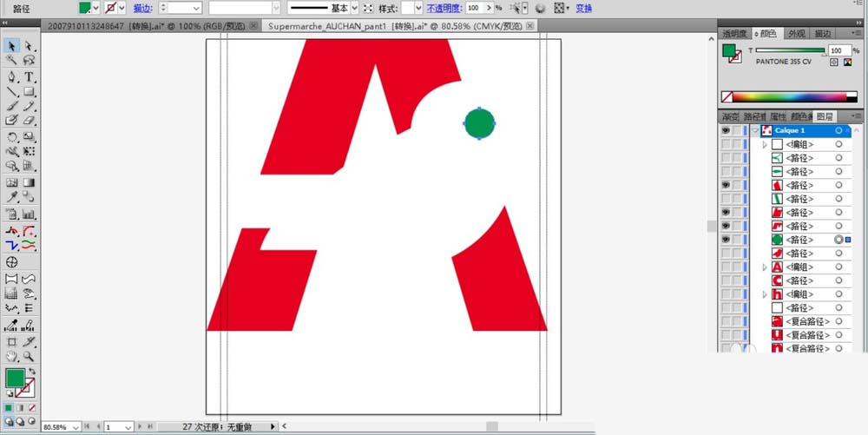Select the Blend tool
The width and height of the screenshot is (868, 435).
click(29, 197)
